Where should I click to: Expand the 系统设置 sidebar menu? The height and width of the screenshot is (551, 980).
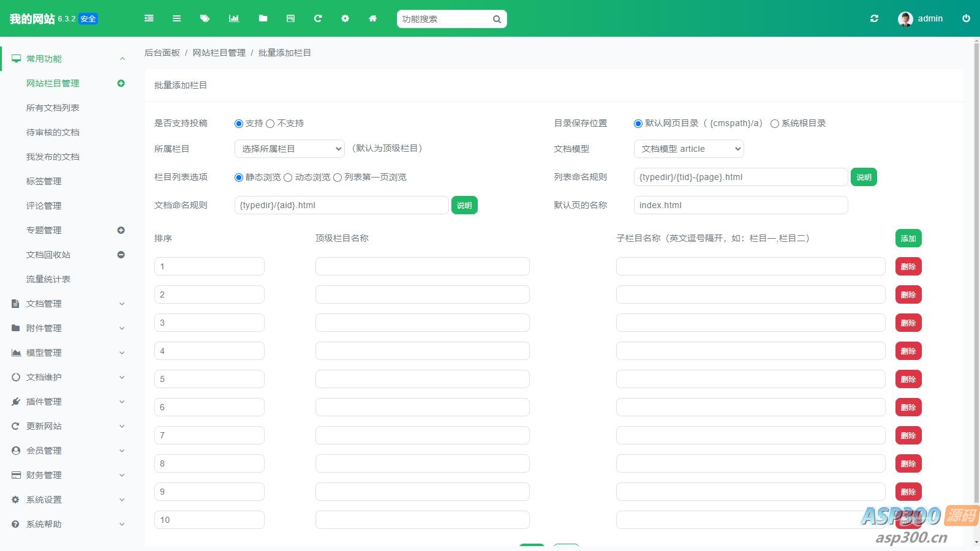tap(67, 500)
